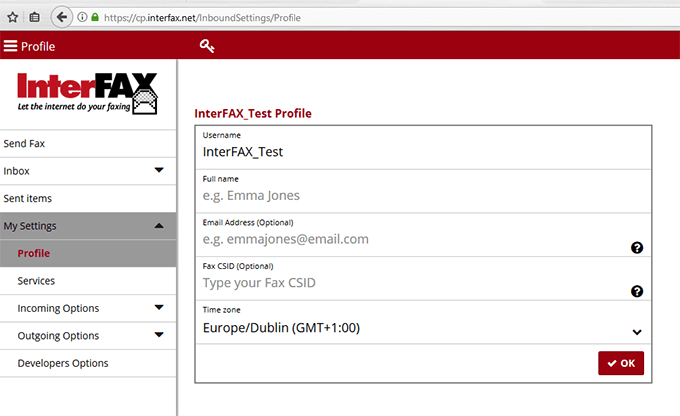Viewport: 680px width, 416px height.
Task: Open the hamburger menu icon beside Profile
Action: tap(10, 46)
